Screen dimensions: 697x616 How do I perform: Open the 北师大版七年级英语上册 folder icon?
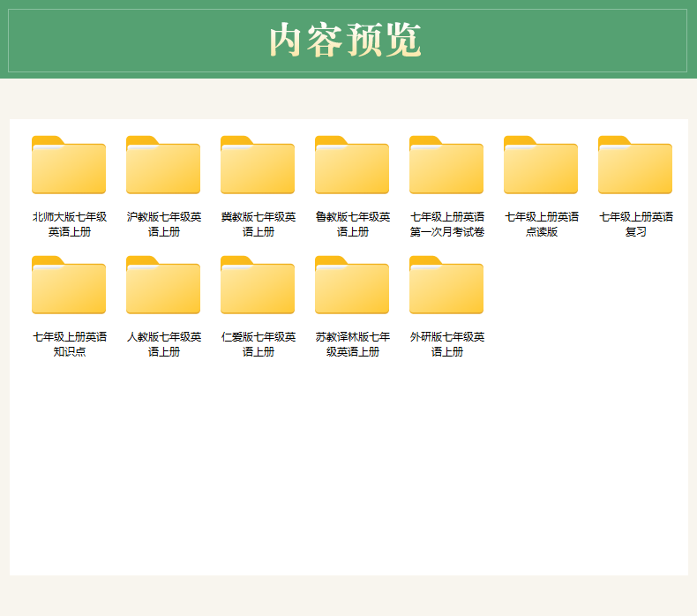[69, 164]
